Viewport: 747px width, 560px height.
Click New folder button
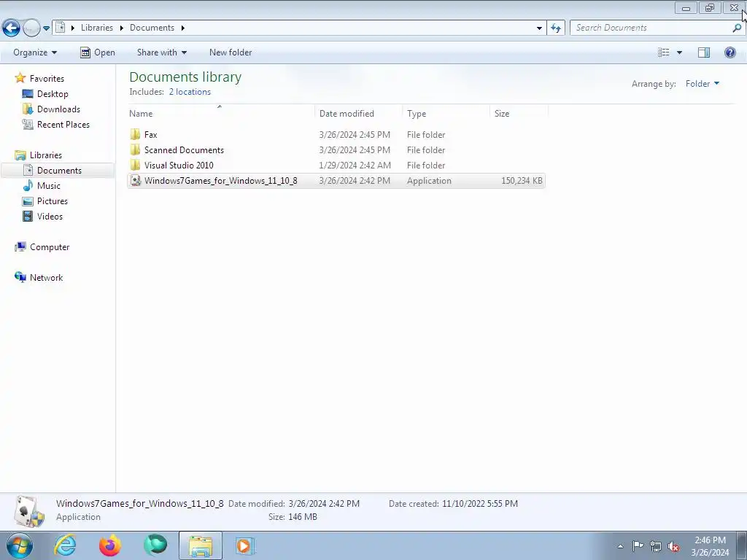pyautogui.click(x=231, y=52)
